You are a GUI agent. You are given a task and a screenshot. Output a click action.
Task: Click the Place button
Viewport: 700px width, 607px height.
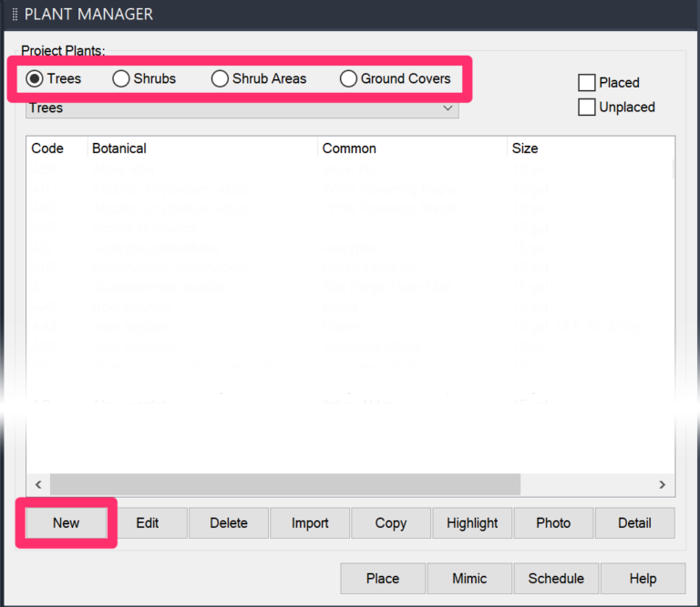[x=383, y=579]
